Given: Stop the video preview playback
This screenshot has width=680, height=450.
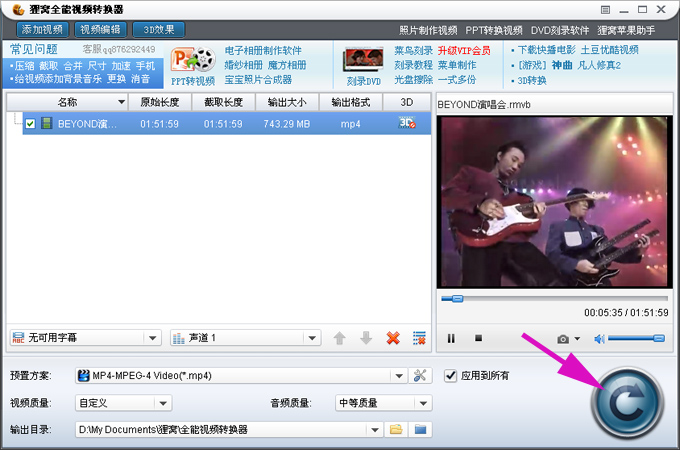Looking at the screenshot, I should [478, 339].
